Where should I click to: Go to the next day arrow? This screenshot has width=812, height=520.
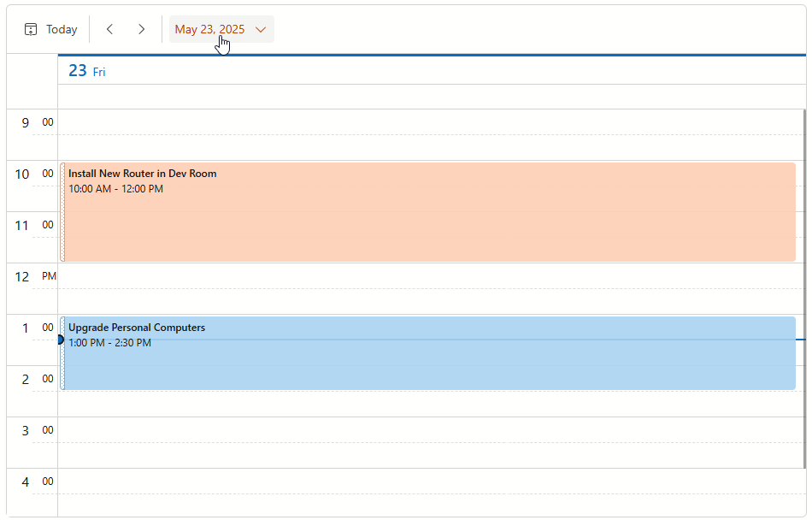[x=142, y=29]
